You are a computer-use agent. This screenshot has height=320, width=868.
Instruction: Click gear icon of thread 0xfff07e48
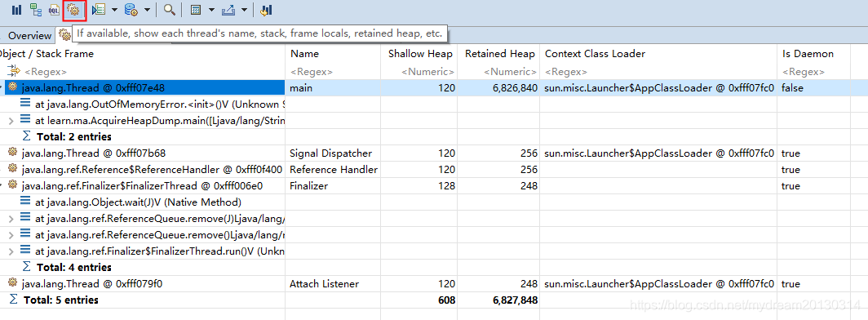12,87
